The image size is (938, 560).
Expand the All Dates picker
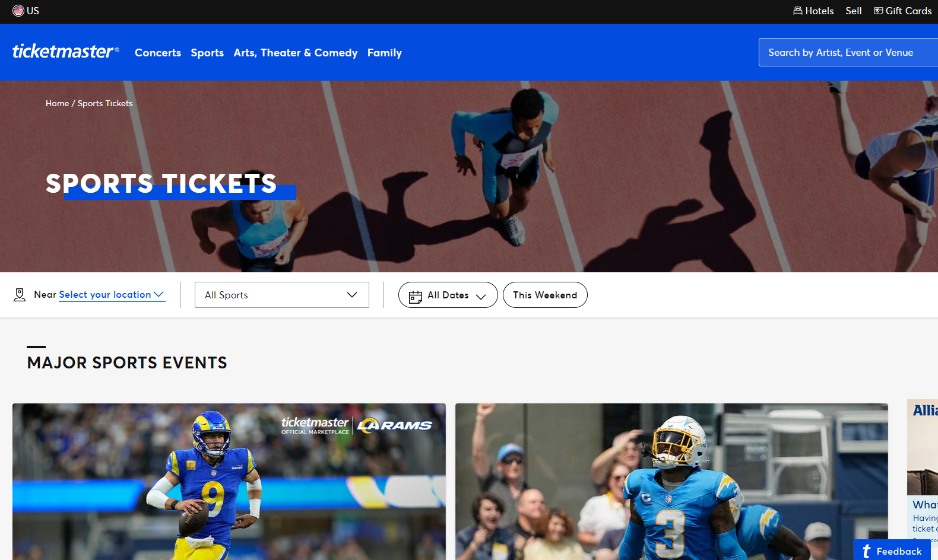click(x=448, y=295)
